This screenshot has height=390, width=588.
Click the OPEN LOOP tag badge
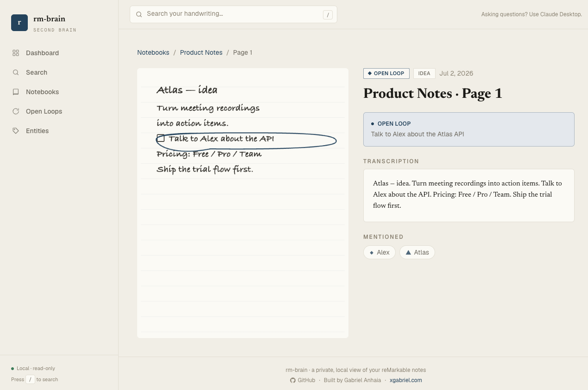[x=386, y=73]
